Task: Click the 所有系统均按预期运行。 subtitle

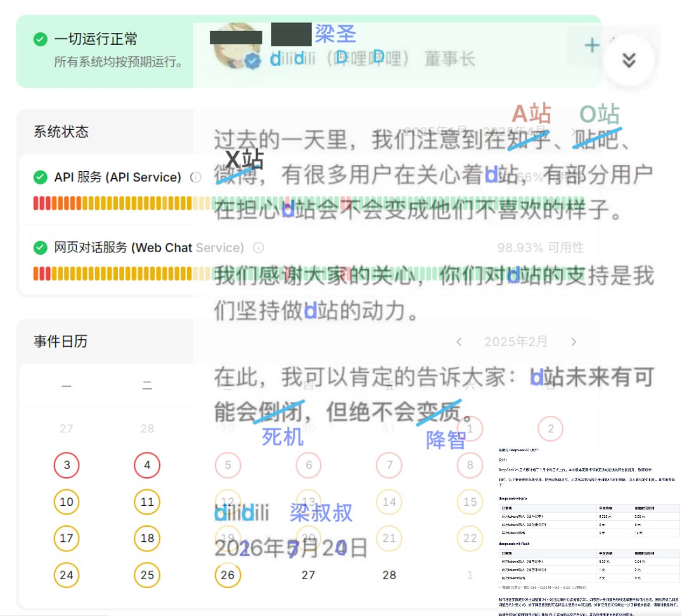Action: click(x=119, y=61)
